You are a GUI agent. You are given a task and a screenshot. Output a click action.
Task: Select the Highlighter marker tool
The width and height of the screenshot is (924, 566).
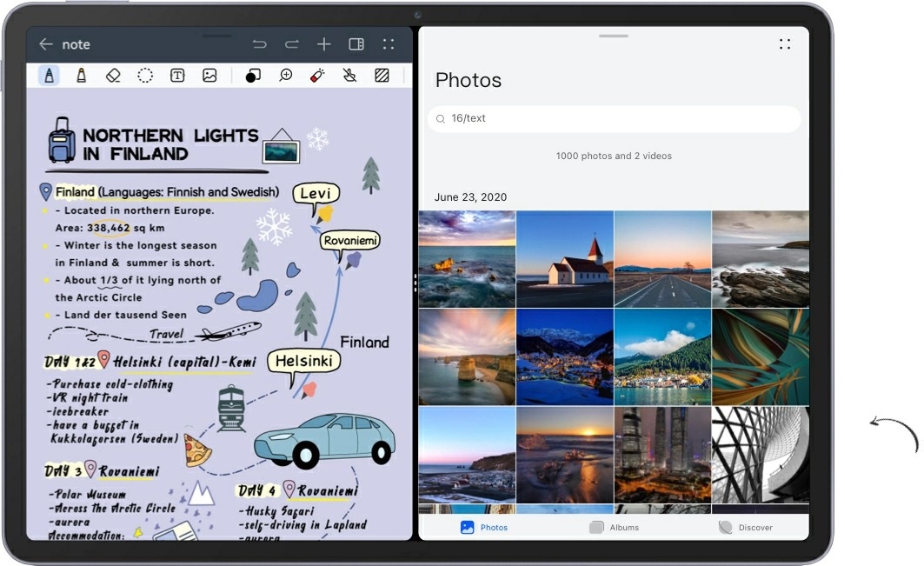click(82, 76)
